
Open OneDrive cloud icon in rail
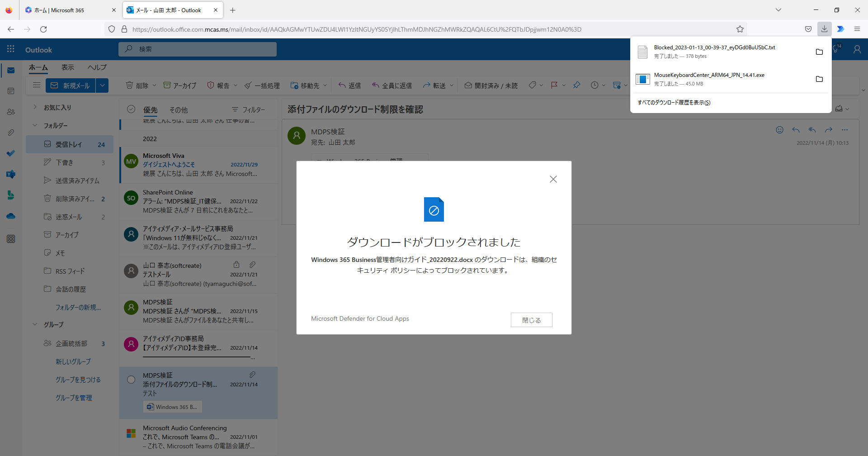(x=11, y=216)
